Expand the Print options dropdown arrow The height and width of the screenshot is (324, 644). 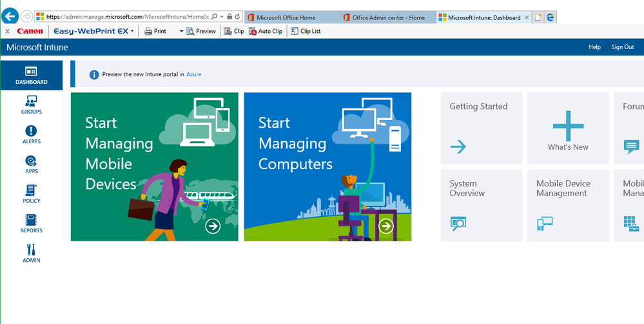(x=181, y=31)
